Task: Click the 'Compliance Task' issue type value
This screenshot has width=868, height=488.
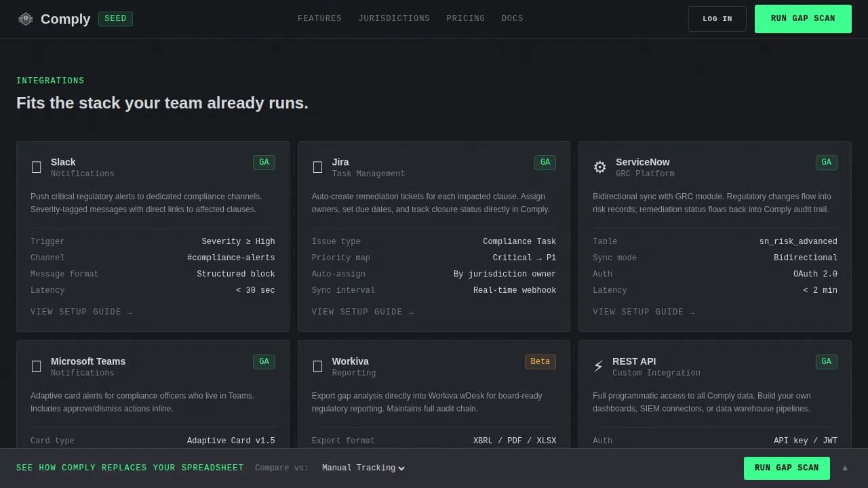Action: (x=519, y=241)
